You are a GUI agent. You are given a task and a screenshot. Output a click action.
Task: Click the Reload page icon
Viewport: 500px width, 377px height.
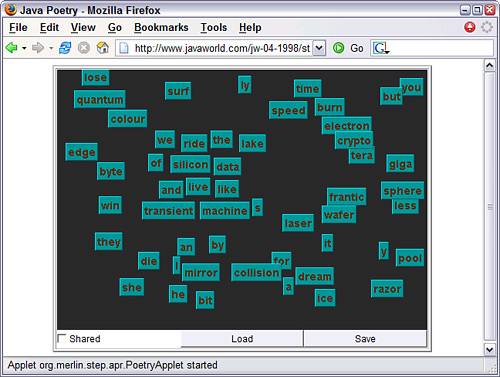65,48
